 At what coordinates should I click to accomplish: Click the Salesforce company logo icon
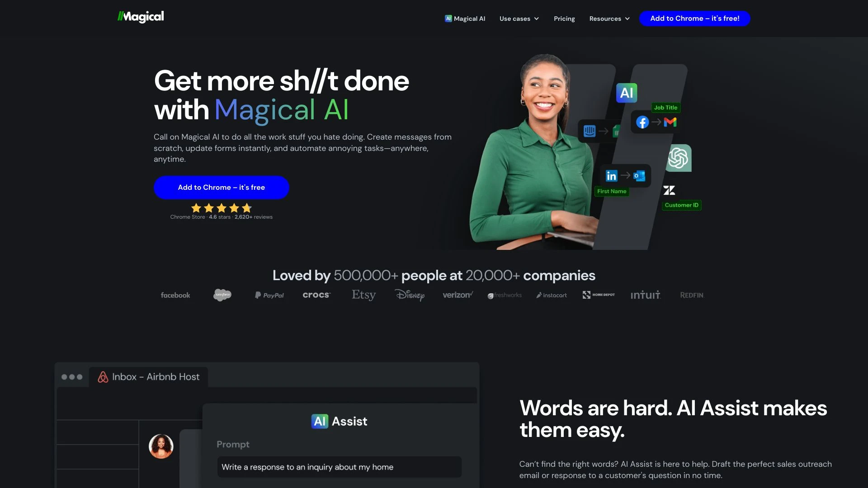222,295
